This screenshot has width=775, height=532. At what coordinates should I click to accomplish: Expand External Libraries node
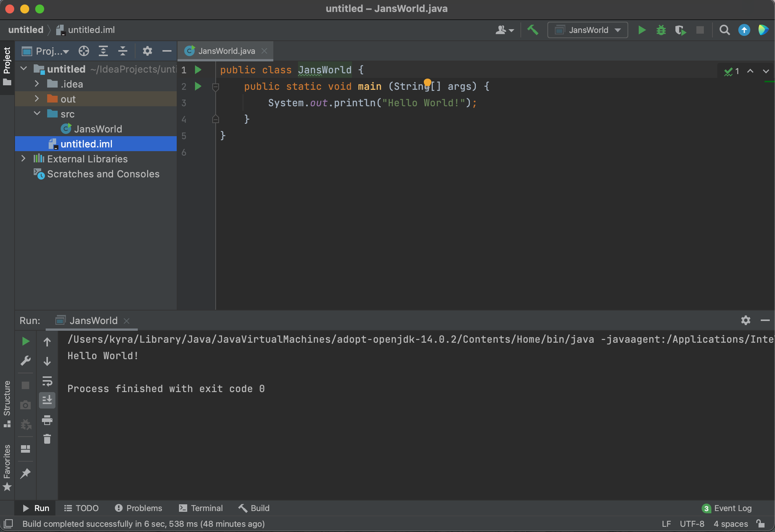click(23, 159)
